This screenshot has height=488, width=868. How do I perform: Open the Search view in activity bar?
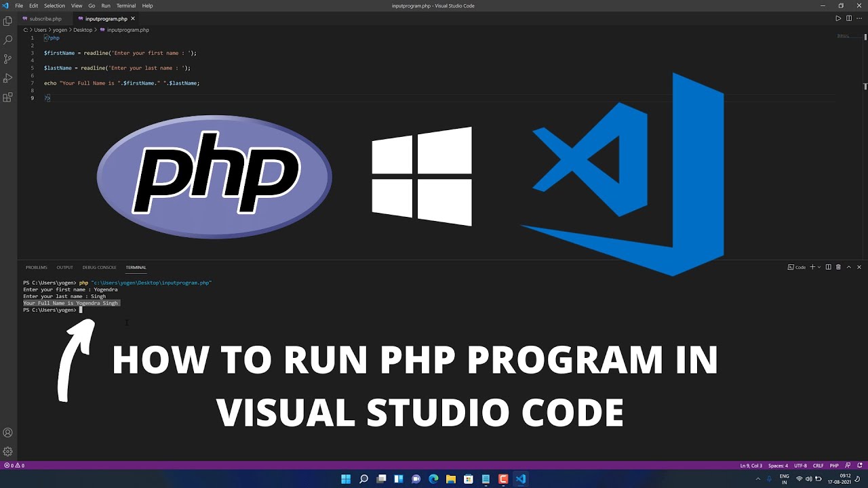pos(8,40)
